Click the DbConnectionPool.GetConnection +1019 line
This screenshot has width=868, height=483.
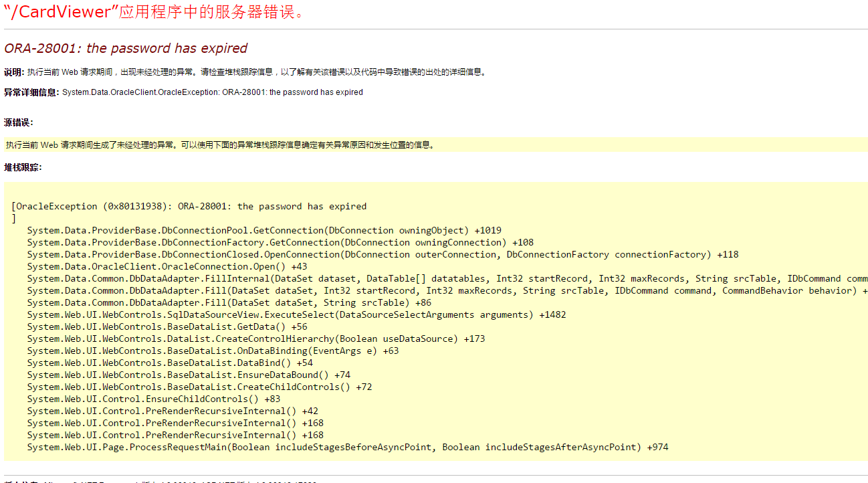(264, 230)
